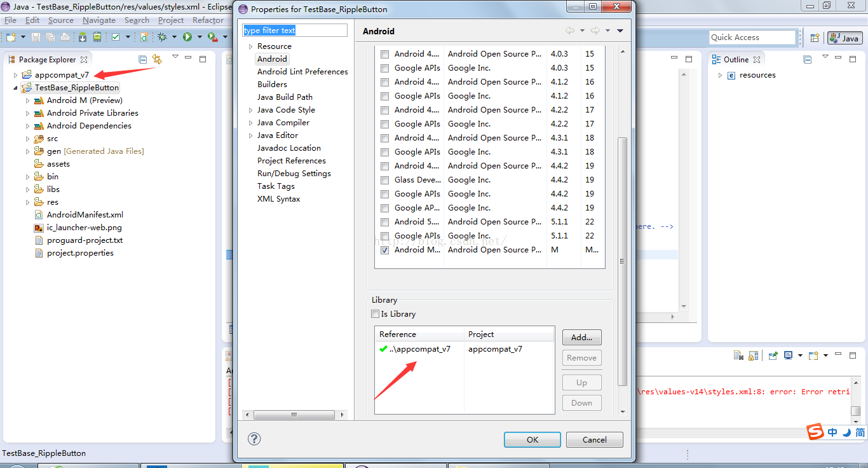Click Display Selected Console monitor icon
Image resolution: width=868 pixels, height=468 pixels.
[x=788, y=355]
